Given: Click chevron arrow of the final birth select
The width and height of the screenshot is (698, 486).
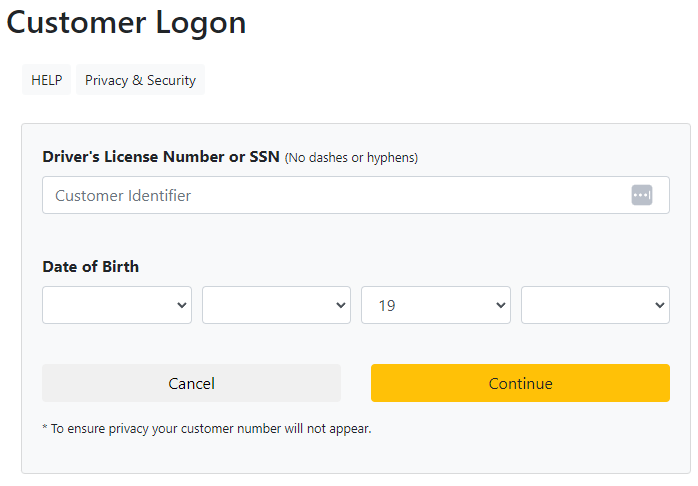Looking at the screenshot, I should pos(660,305).
